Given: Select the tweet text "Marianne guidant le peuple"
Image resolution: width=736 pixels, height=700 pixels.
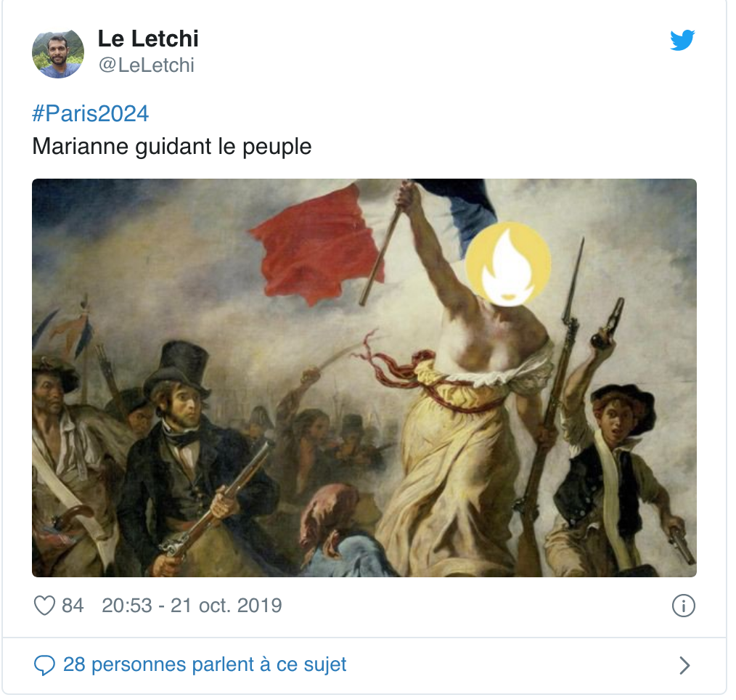Looking at the screenshot, I should [x=172, y=147].
